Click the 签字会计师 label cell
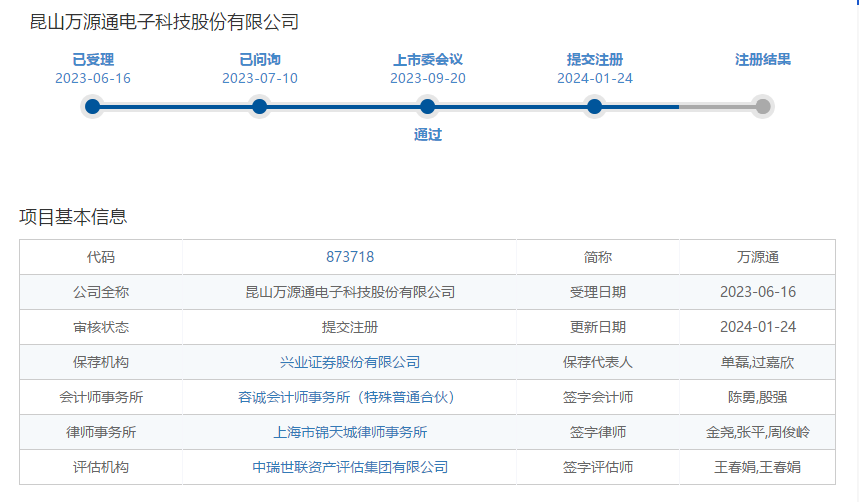 coord(598,397)
